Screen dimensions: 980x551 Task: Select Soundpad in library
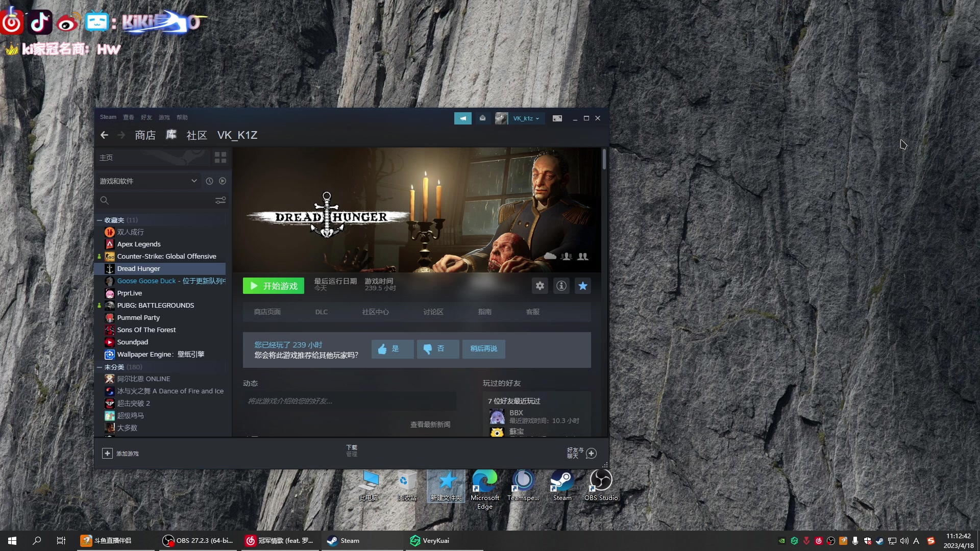pos(133,342)
